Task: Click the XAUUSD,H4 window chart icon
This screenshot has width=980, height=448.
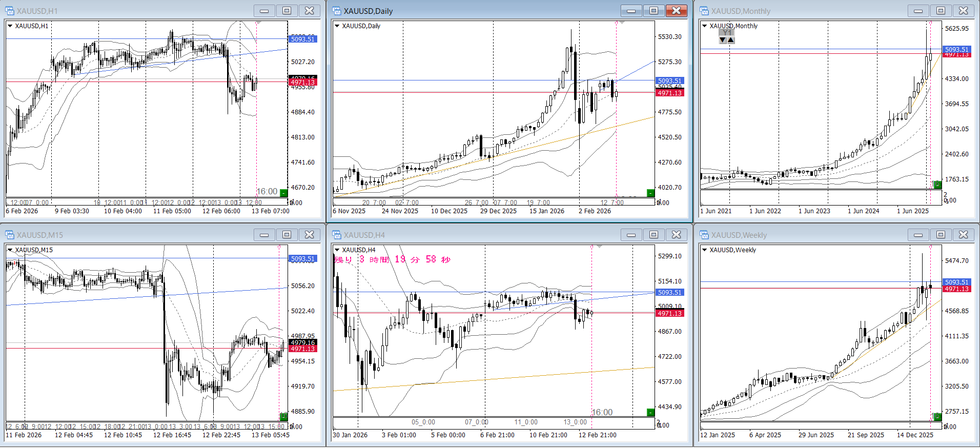Action: (x=337, y=235)
